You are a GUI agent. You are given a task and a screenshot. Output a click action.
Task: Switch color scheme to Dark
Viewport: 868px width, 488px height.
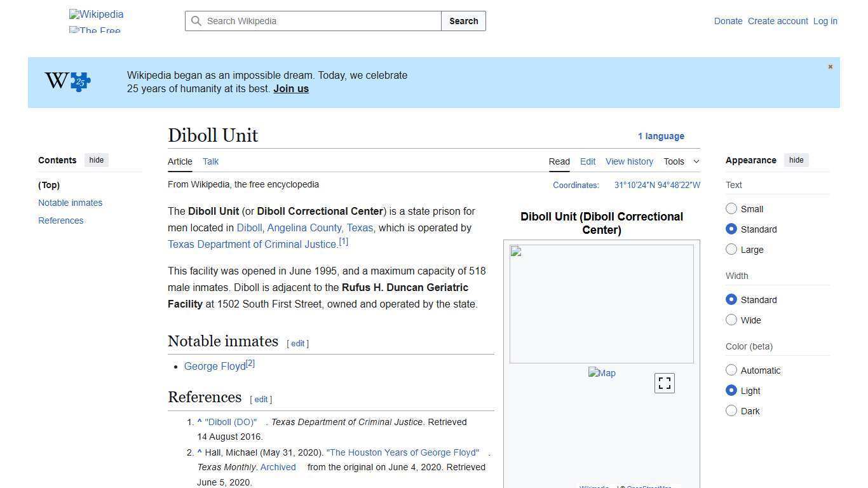coord(731,411)
